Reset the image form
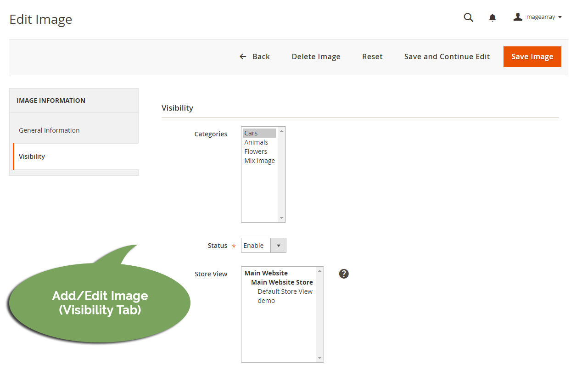582x392 pixels. click(x=372, y=56)
